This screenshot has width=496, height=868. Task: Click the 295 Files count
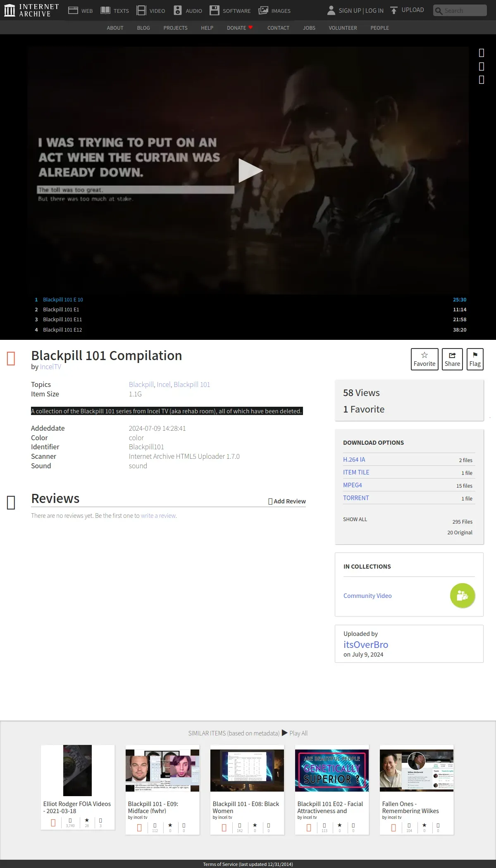(x=462, y=522)
